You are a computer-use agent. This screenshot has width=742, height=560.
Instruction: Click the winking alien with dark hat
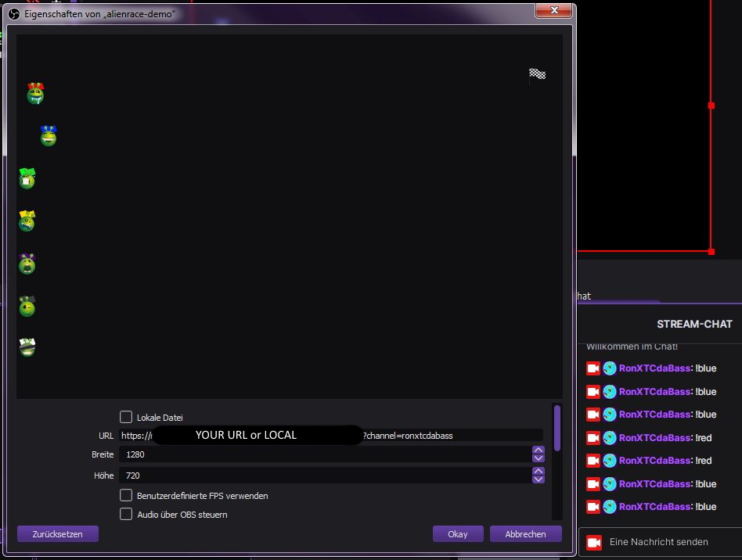coord(27,306)
